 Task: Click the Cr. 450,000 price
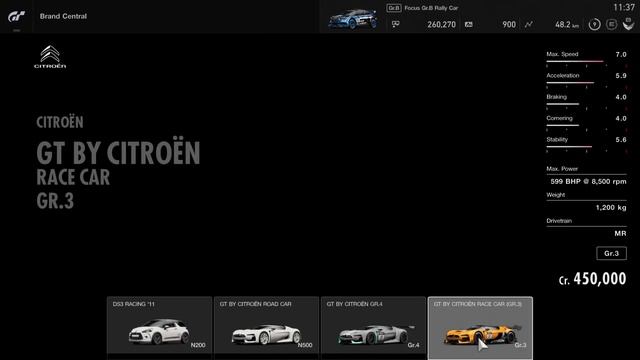pyautogui.click(x=592, y=279)
